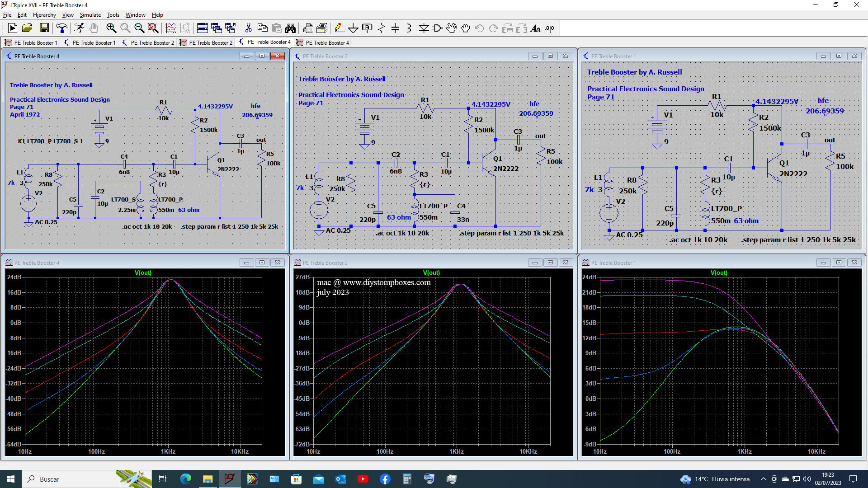Screen dimensions: 868x488
Task: Select the Wire drawing tool
Action: tap(340, 28)
